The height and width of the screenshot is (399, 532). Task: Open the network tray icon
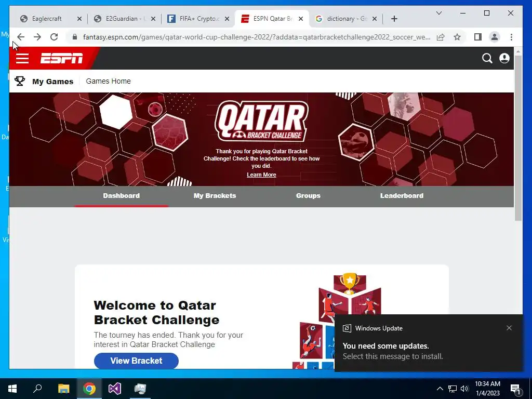453,389
